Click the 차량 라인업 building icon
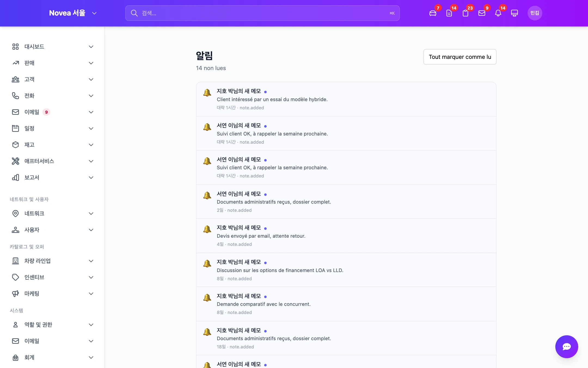Image resolution: width=588 pixels, height=368 pixels. [x=16, y=261]
